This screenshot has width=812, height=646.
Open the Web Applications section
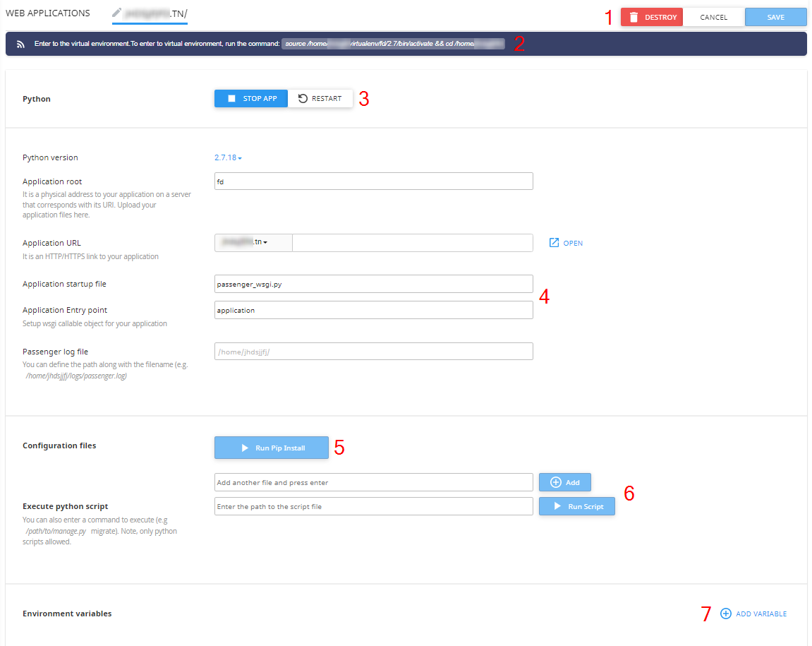click(x=48, y=13)
